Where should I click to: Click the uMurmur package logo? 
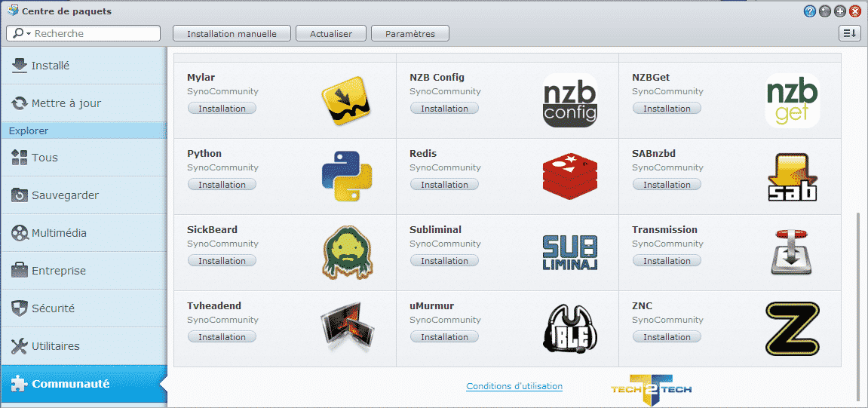click(570, 328)
